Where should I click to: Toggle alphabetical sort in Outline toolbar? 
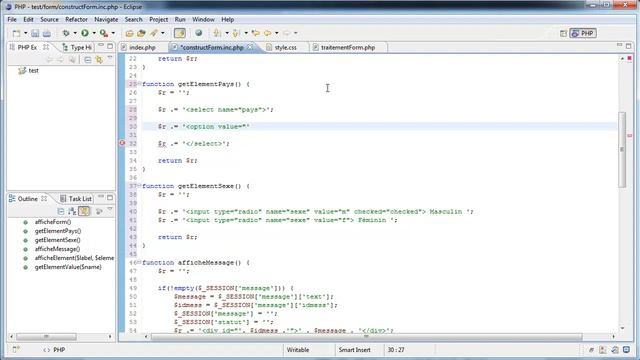click(72, 211)
